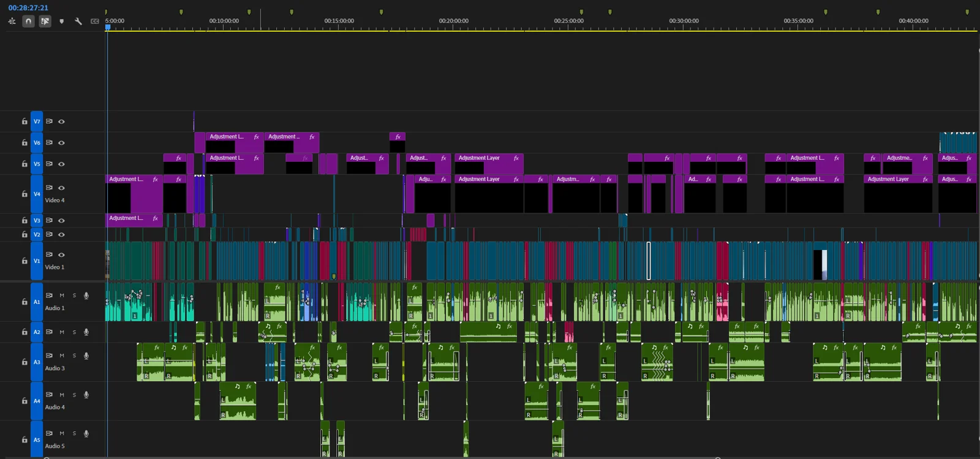Screen dimensions: 980x459
Task: Toggle track targeting for V6
Action: (37, 143)
